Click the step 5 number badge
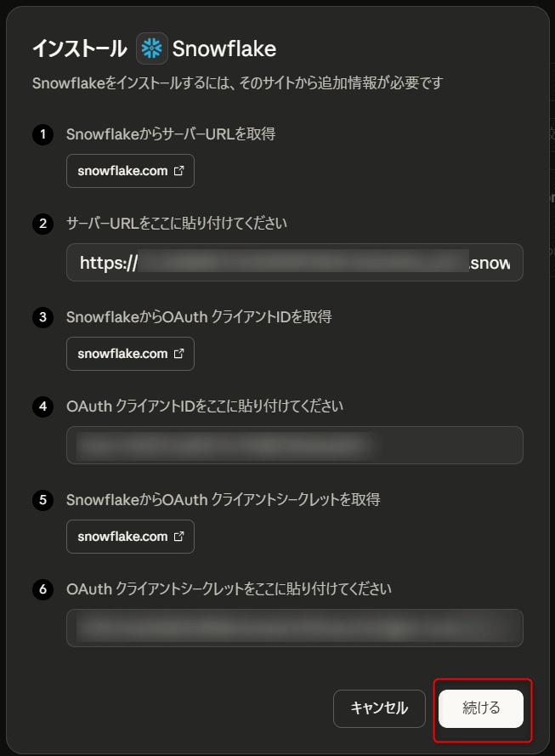555x756 pixels. 42,500
